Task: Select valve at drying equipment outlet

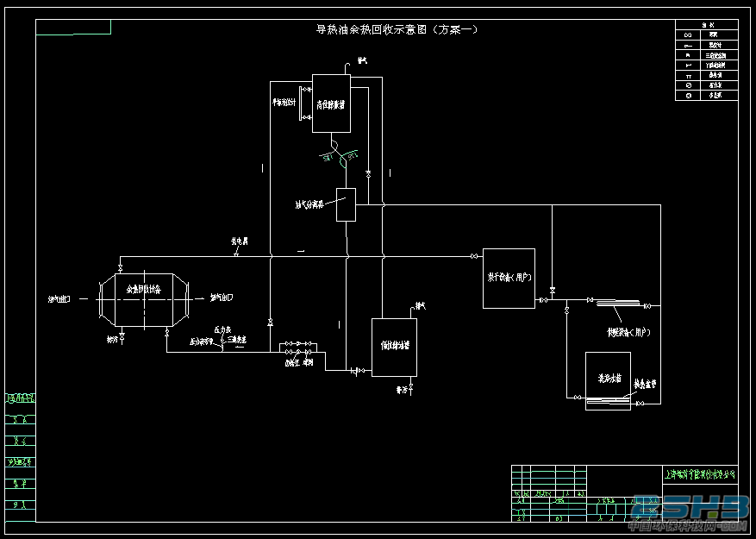Action: tap(543, 300)
